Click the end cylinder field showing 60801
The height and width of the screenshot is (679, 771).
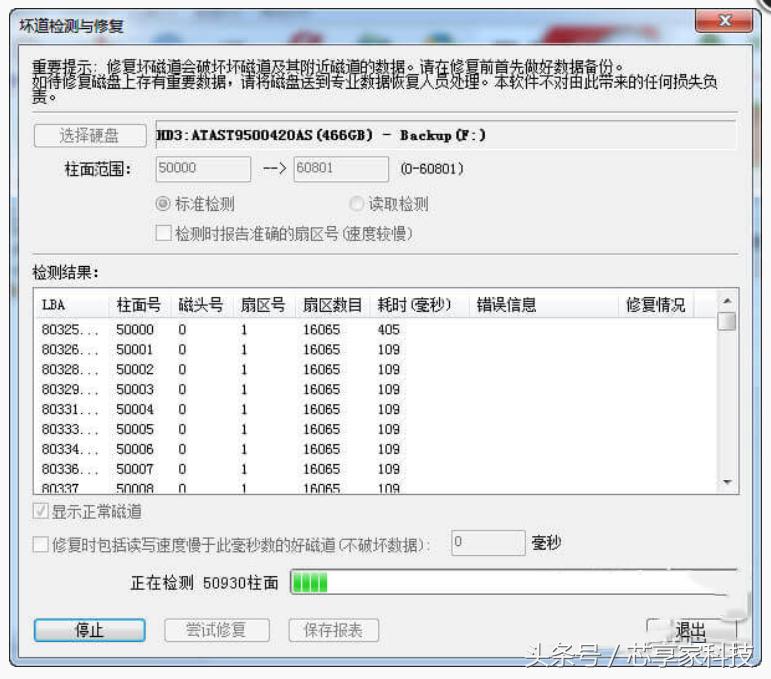click(341, 169)
